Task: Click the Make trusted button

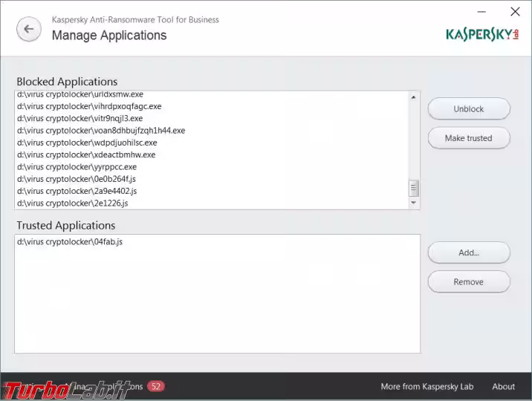Action: coord(469,138)
